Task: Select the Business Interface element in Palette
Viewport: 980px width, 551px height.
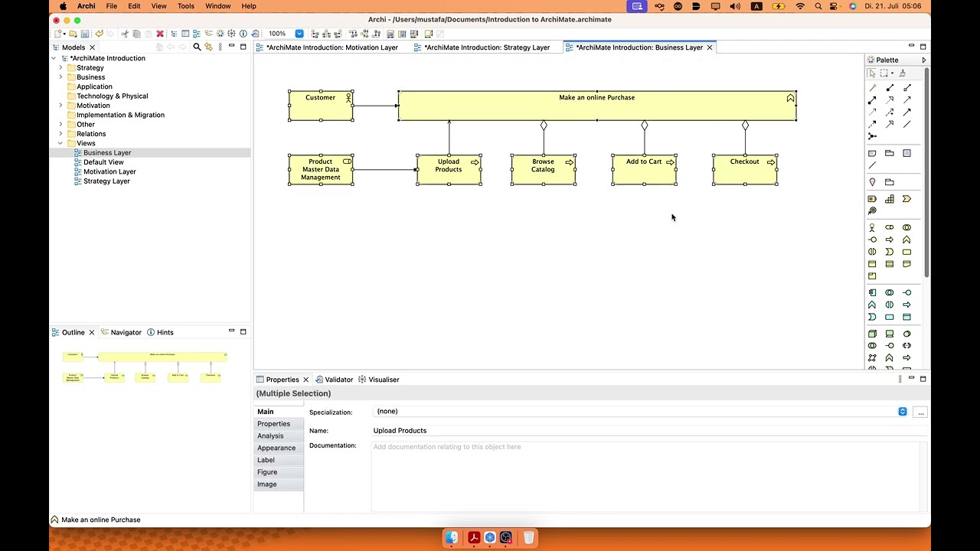Action: point(872,240)
